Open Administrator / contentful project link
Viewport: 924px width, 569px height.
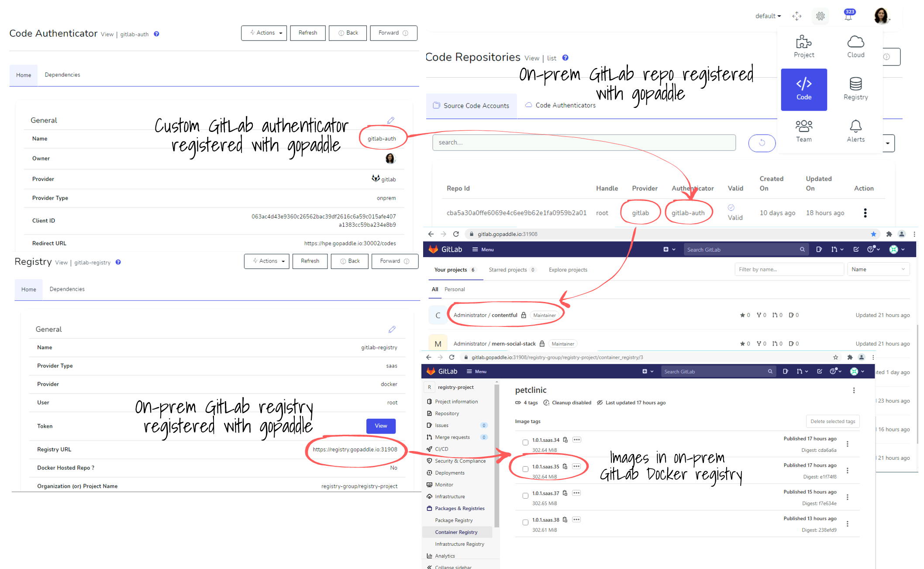pos(485,315)
